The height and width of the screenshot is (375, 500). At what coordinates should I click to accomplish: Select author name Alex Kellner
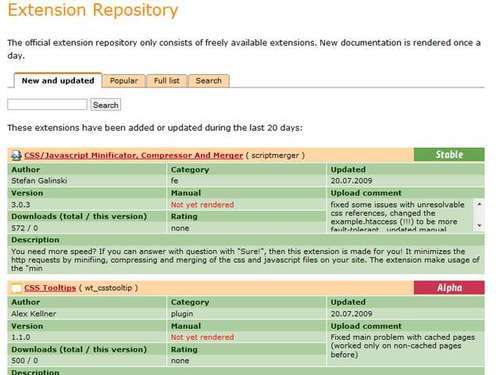(x=34, y=314)
